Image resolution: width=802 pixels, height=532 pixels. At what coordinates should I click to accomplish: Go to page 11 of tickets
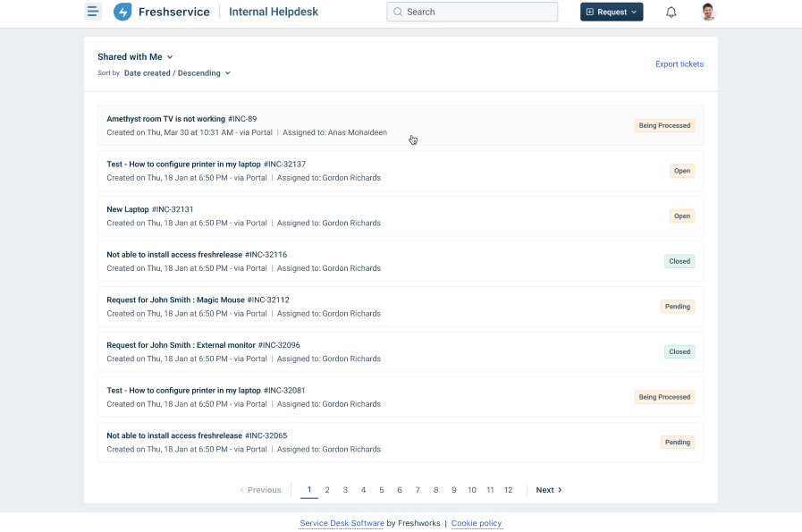click(x=490, y=490)
